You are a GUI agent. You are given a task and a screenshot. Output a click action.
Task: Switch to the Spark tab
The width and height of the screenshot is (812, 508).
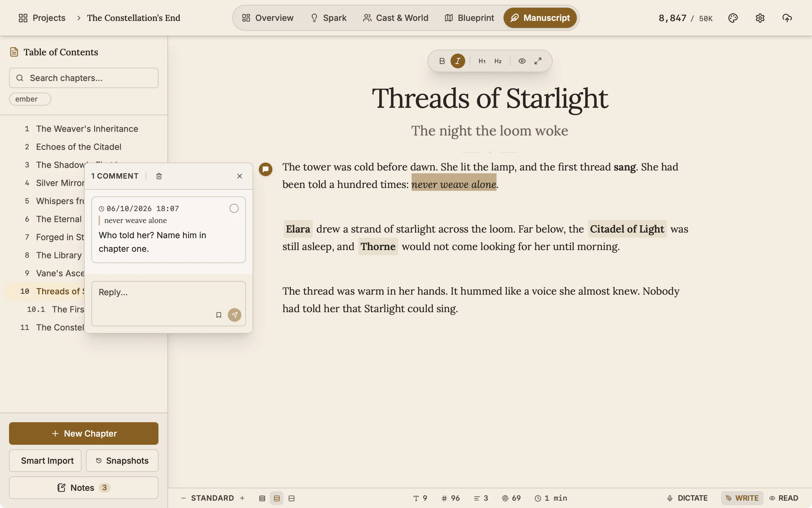coord(328,18)
